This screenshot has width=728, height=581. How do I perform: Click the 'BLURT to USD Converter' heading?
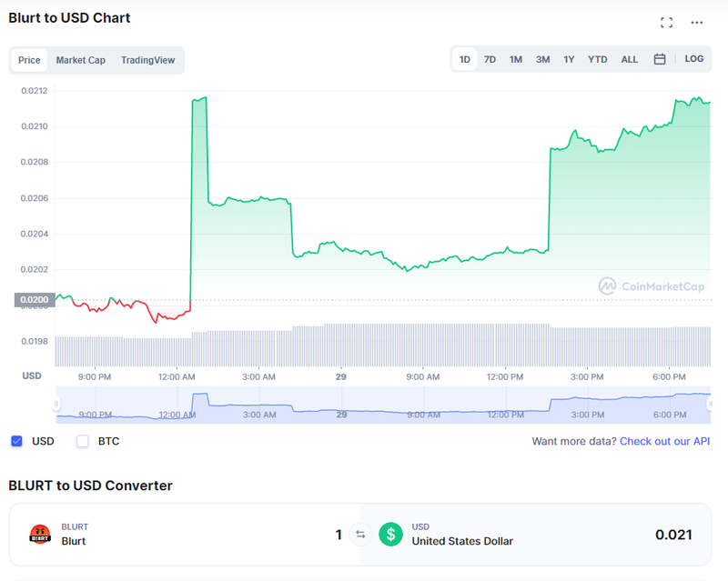tap(90, 486)
